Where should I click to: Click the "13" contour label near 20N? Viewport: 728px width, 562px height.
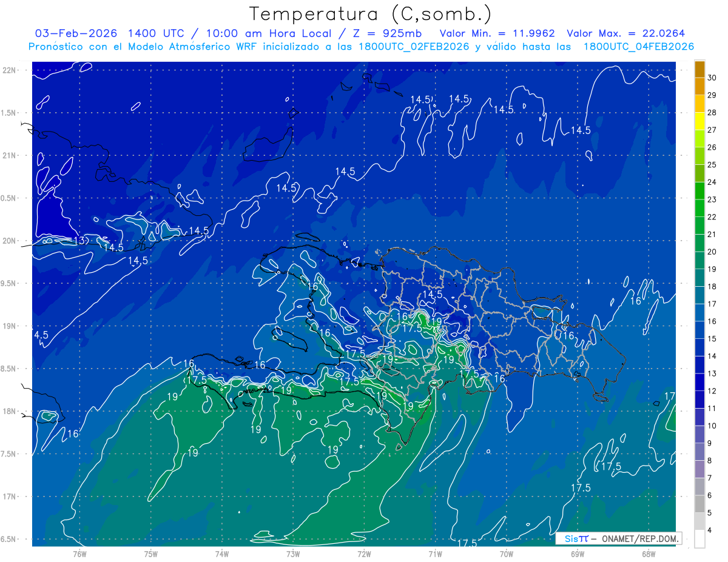point(79,241)
